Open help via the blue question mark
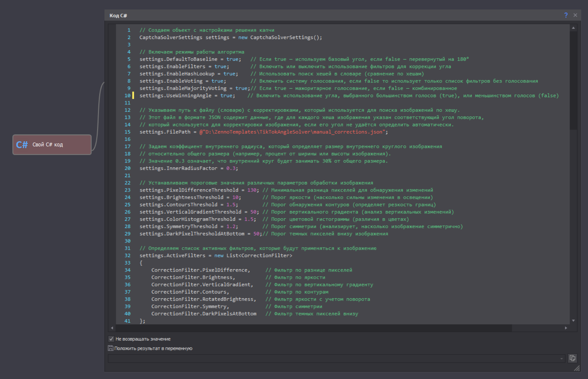This screenshot has height=379, width=588. [x=566, y=15]
